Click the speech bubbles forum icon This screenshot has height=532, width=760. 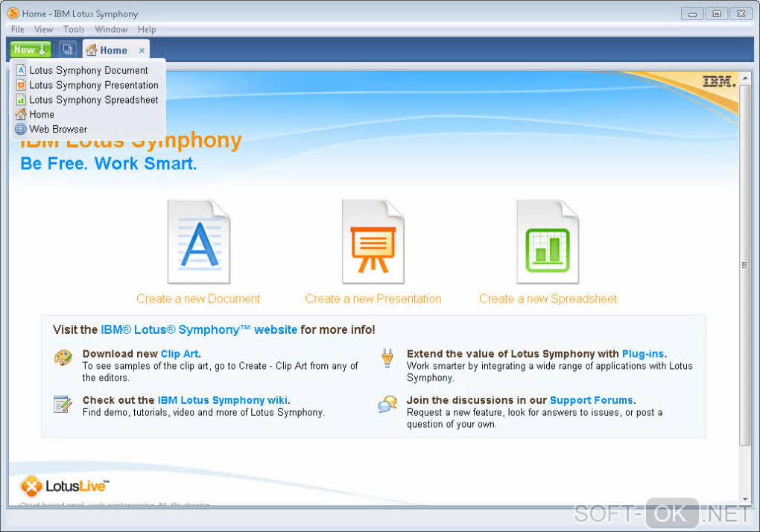pyautogui.click(x=387, y=404)
